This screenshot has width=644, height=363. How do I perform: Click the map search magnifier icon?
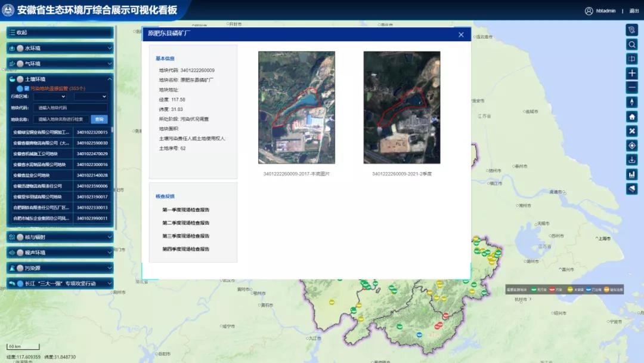(632, 44)
